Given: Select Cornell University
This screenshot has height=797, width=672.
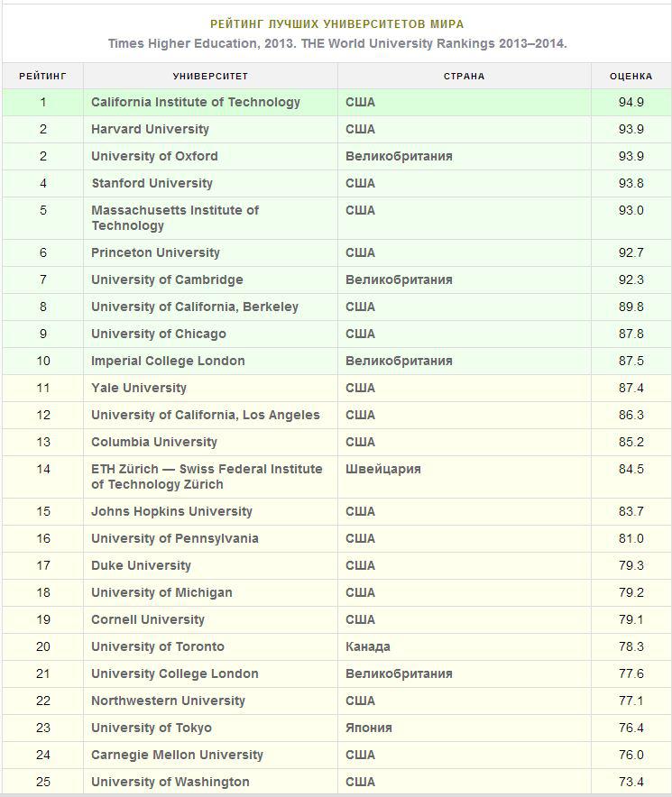Looking at the screenshot, I should coord(148,619).
